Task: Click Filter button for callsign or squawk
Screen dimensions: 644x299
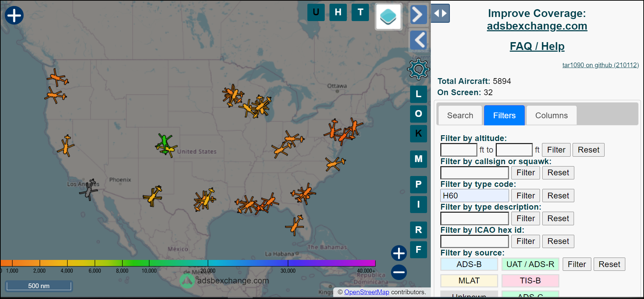Action: coord(526,173)
